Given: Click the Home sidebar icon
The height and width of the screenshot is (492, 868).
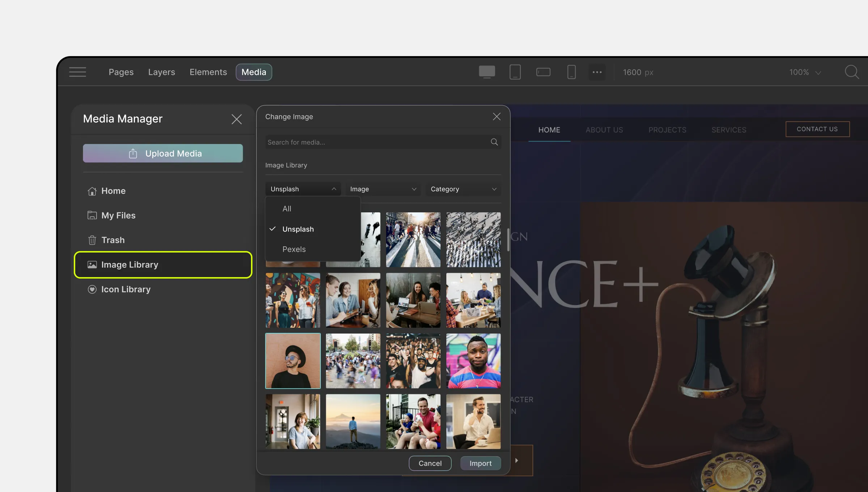Looking at the screenshot, I should click(92, 191).
